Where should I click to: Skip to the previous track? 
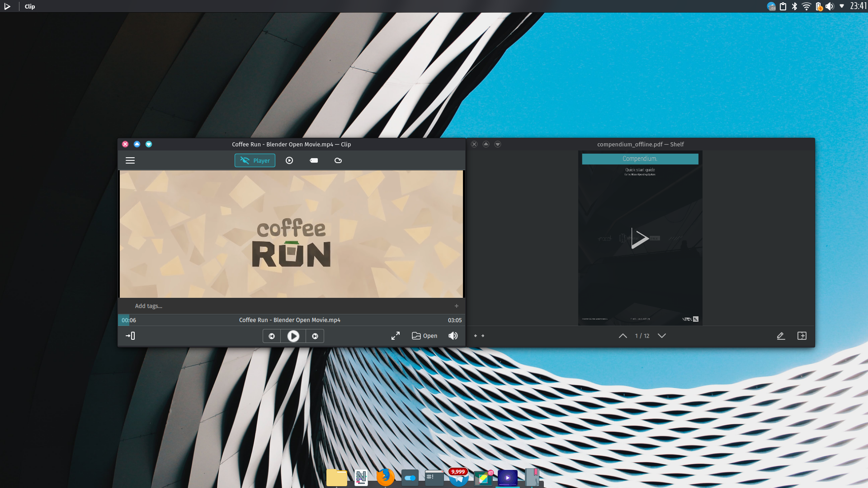(x=272, y=336)
